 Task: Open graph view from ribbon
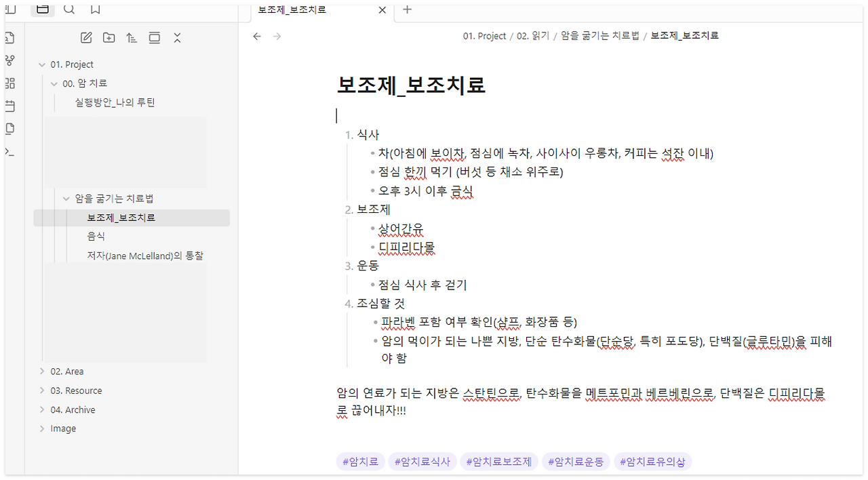pos(9,60)
